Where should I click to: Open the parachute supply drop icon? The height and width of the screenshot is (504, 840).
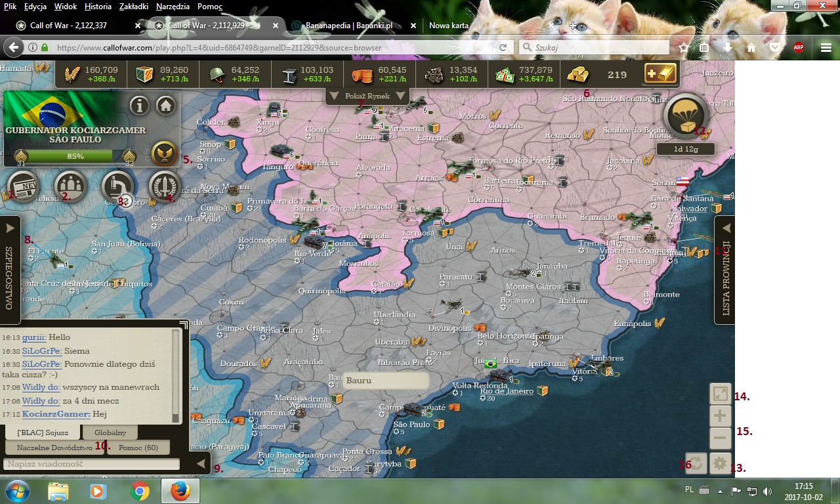[686, 116]
